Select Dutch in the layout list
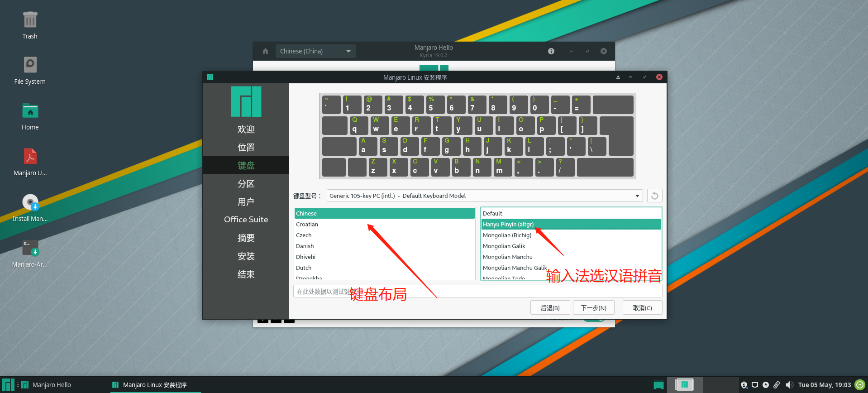The height and width of the screenshot is (393, 868). pyautogui.click(x=384, y=268)
